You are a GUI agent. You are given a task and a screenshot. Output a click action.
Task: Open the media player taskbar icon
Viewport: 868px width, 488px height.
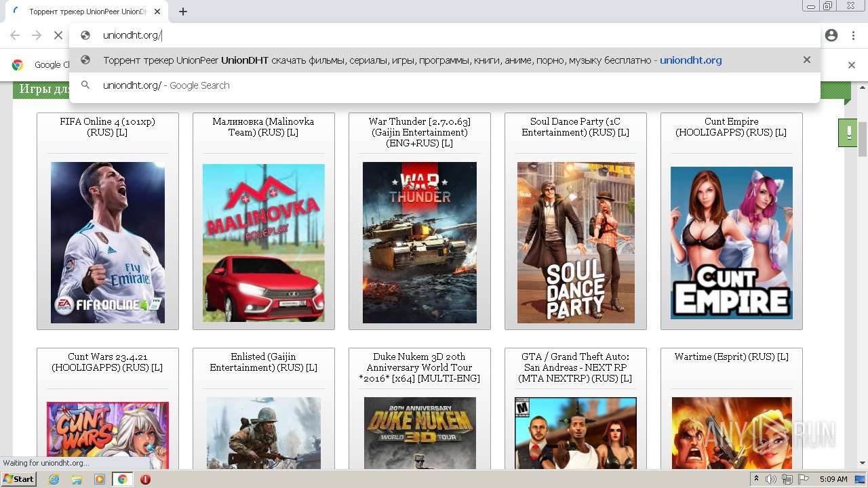(x=100, y=479)
